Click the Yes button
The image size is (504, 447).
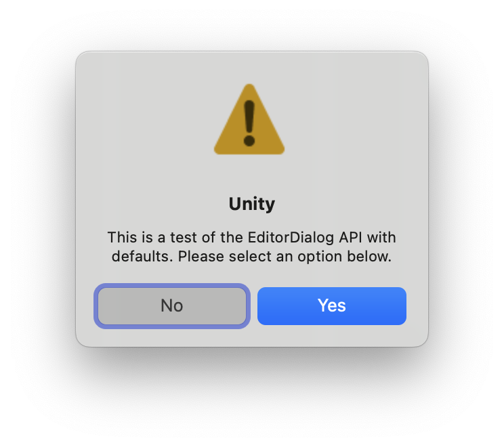pos(332,306)
